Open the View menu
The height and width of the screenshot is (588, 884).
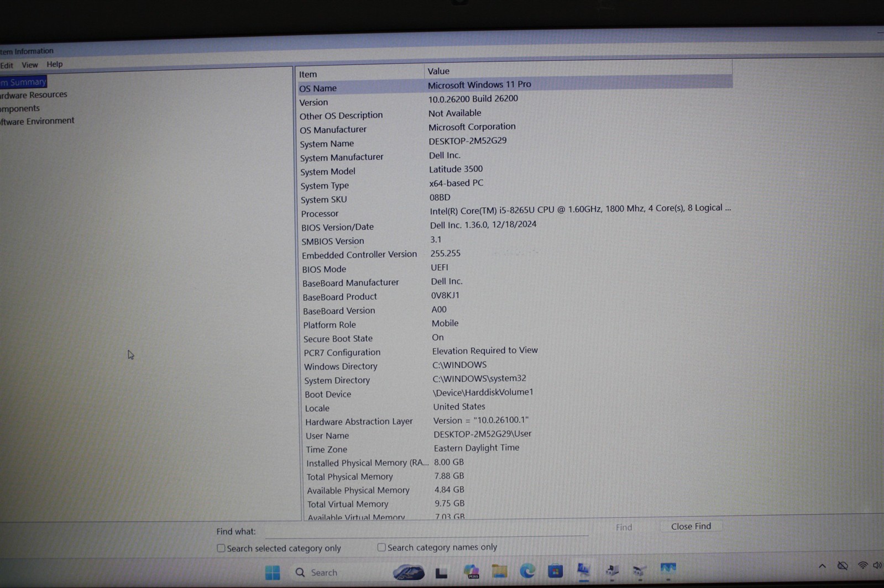[30, 65]
